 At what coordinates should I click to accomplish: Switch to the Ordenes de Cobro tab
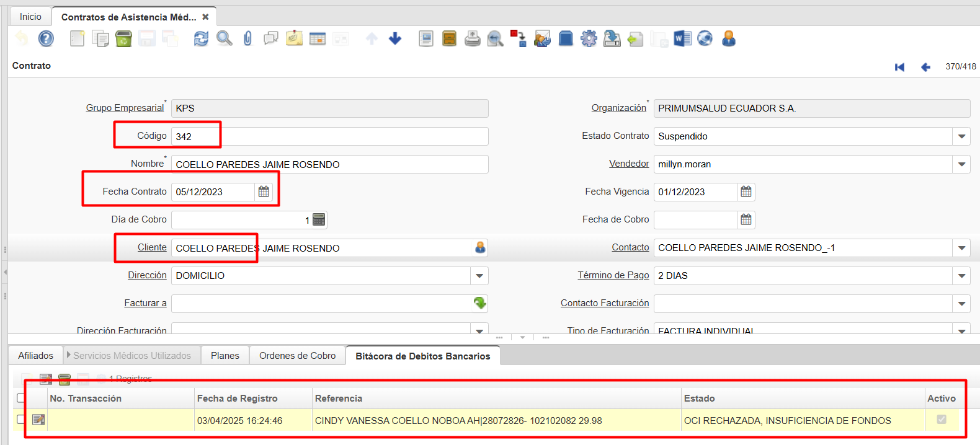click(297, 356)
